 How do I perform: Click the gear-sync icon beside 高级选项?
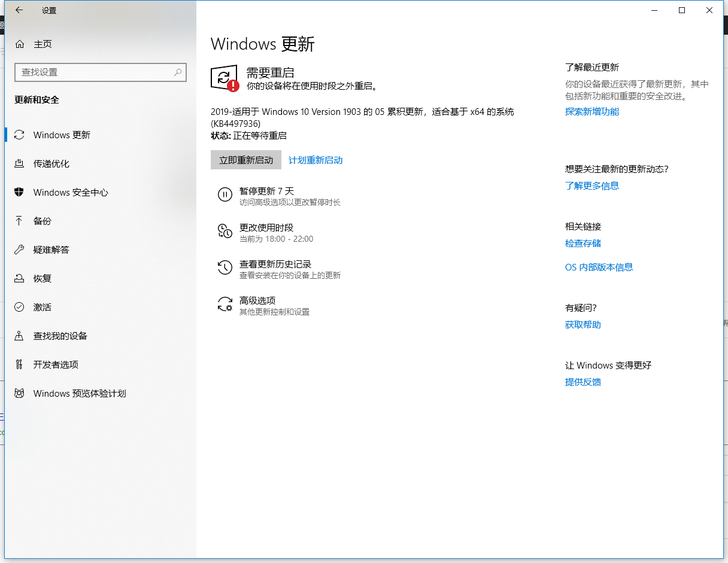coord(225,304)
